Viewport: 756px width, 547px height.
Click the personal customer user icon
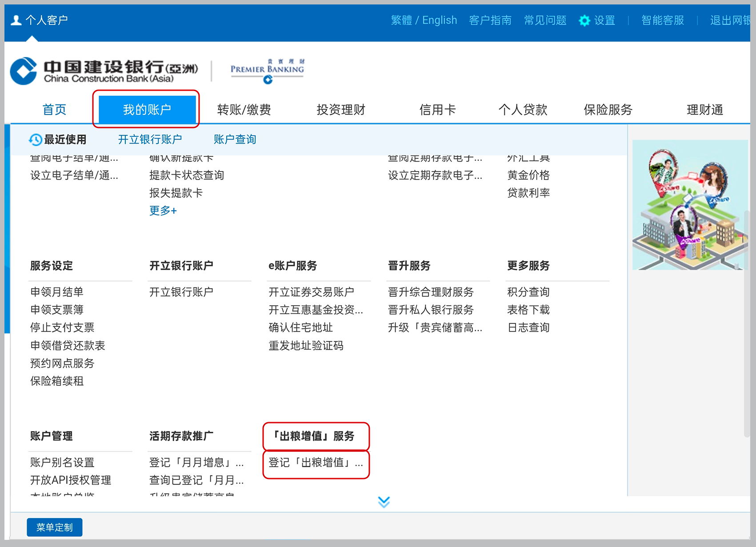coord(16,20)
